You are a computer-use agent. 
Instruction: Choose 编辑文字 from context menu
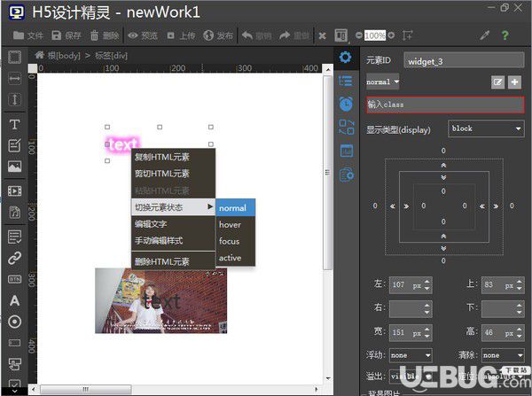[173, 224]
